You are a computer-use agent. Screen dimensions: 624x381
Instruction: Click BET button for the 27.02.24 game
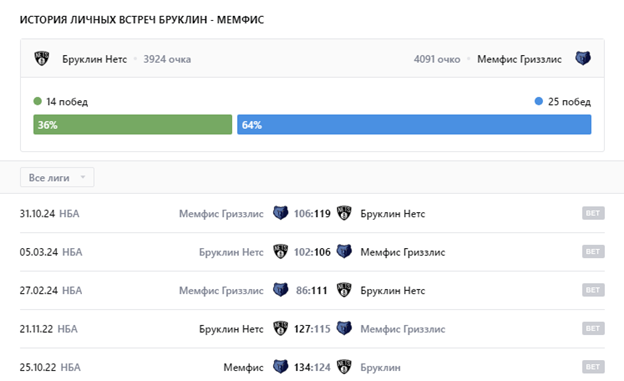click(593, 290)
